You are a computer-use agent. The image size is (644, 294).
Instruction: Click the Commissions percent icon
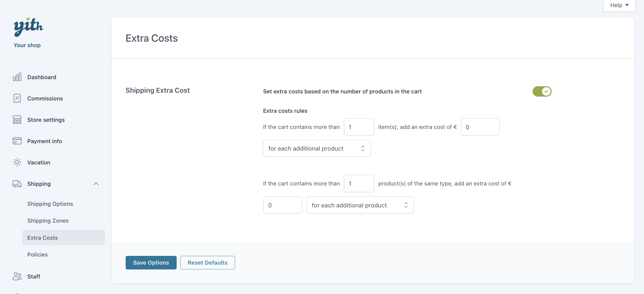(x=17, y=99)
